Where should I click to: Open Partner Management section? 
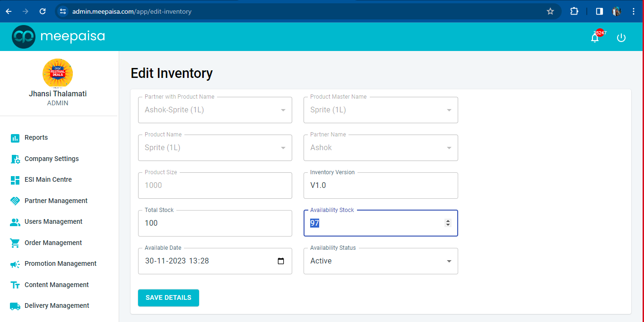click(56, 201)
